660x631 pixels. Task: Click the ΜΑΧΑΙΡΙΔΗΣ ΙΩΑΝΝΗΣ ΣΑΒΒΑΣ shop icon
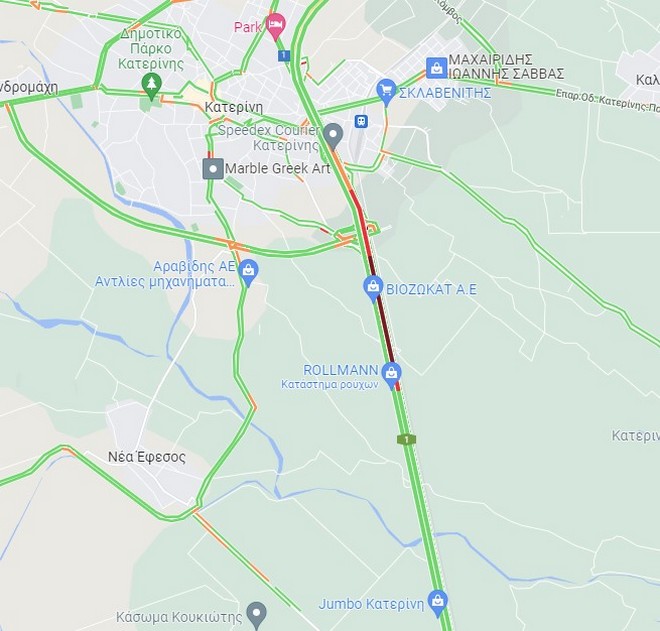pos(436,68)
